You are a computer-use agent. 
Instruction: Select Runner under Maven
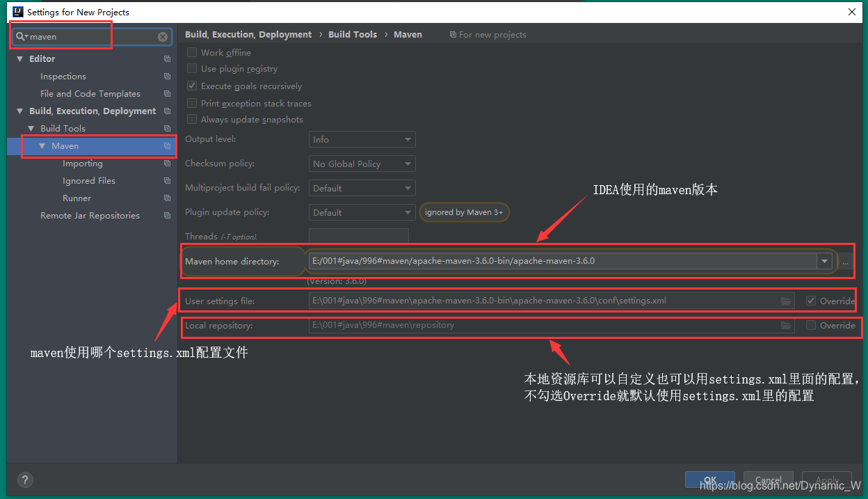77,198
